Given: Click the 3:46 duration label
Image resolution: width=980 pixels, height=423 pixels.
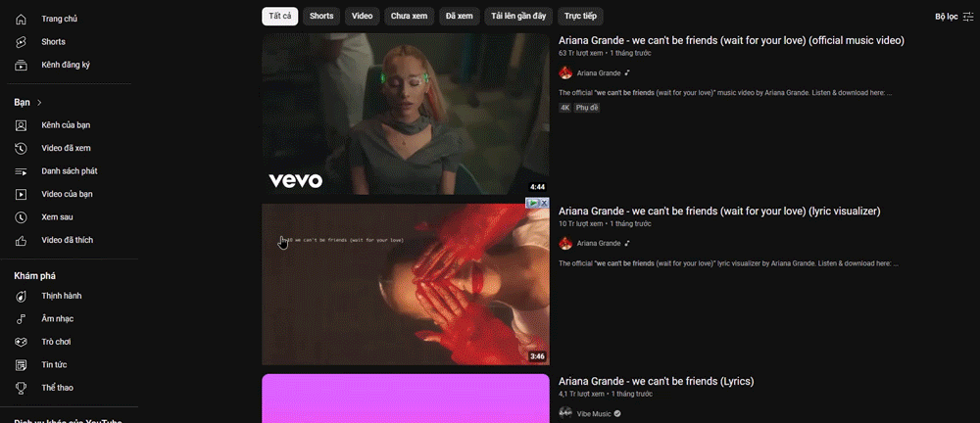Looking at the screenshot, I should [537, 356].
